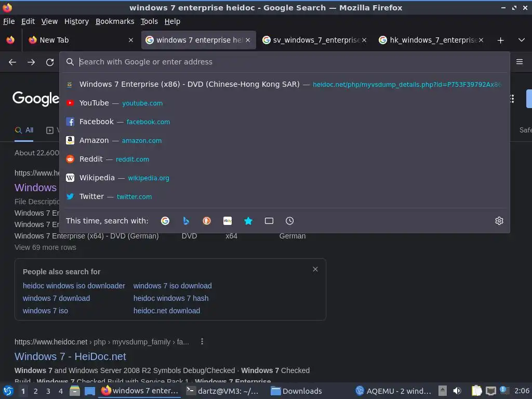The width and height of the screenshot is (532, 399).
Task: Open the Bookmarks menu
Action: pos(115,21)
